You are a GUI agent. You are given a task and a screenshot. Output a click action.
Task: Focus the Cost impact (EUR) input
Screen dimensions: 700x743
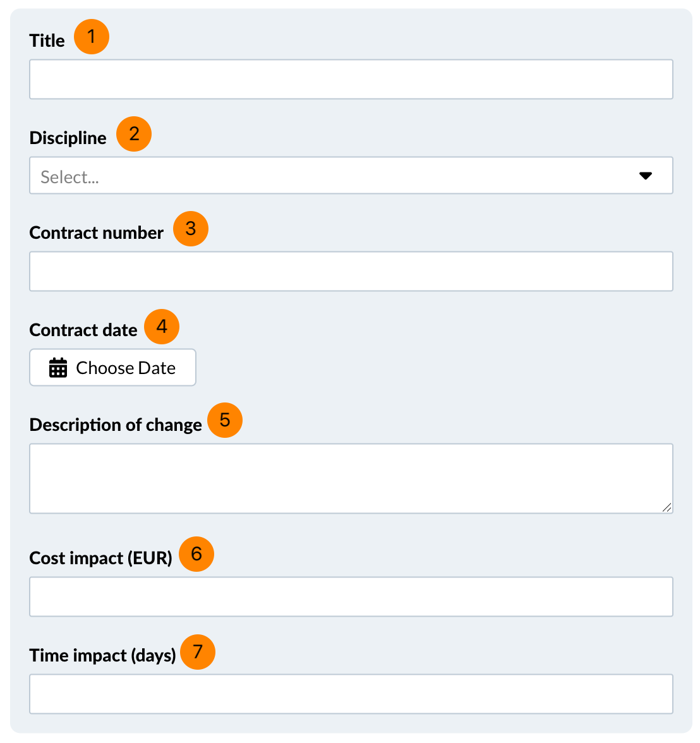click(x=351, y=596)
